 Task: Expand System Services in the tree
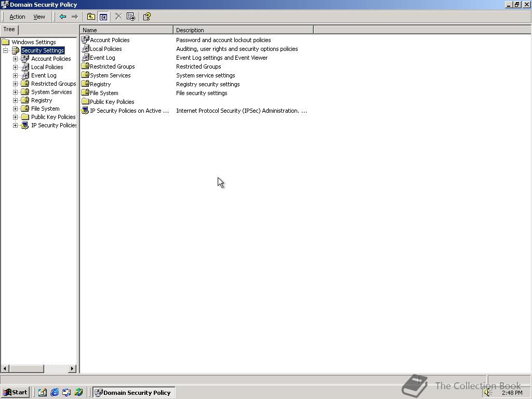(x=15, y=92)
